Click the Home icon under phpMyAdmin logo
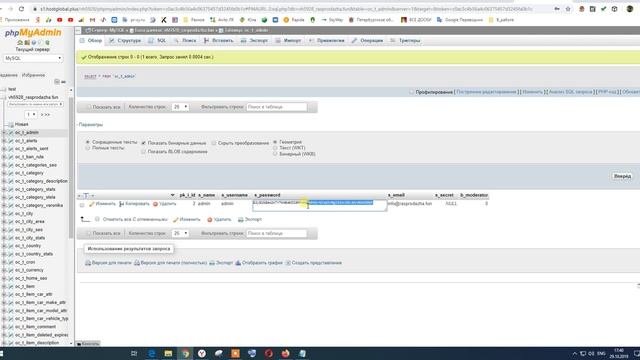Screen dimensions: 640x360 pyautogui.click(x=20, y=42)
